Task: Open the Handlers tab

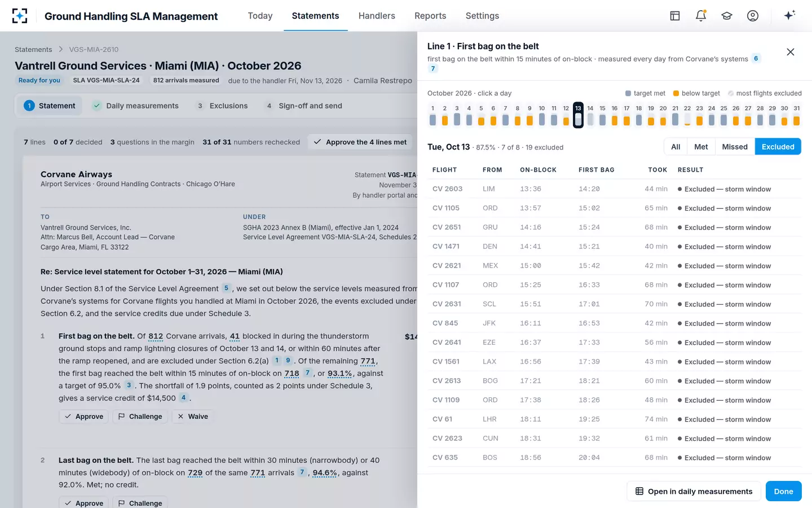Action: [377, 16]
